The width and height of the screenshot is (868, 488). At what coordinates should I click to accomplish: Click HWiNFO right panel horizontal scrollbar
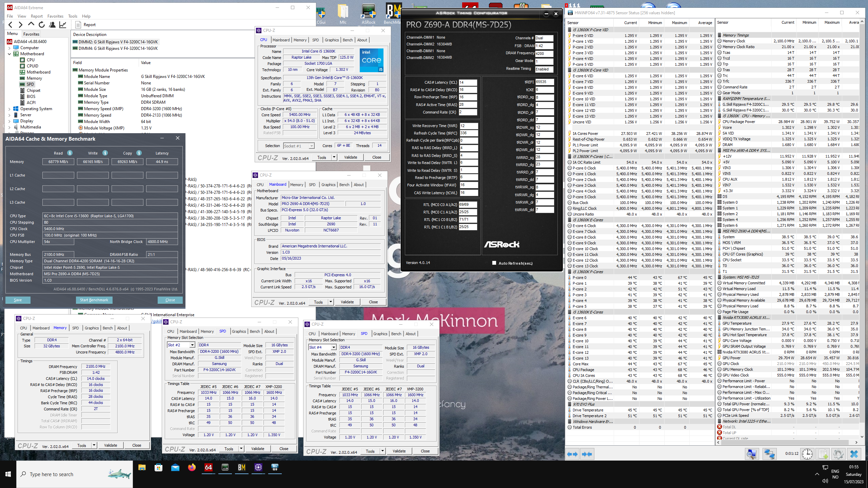[785, 442]
